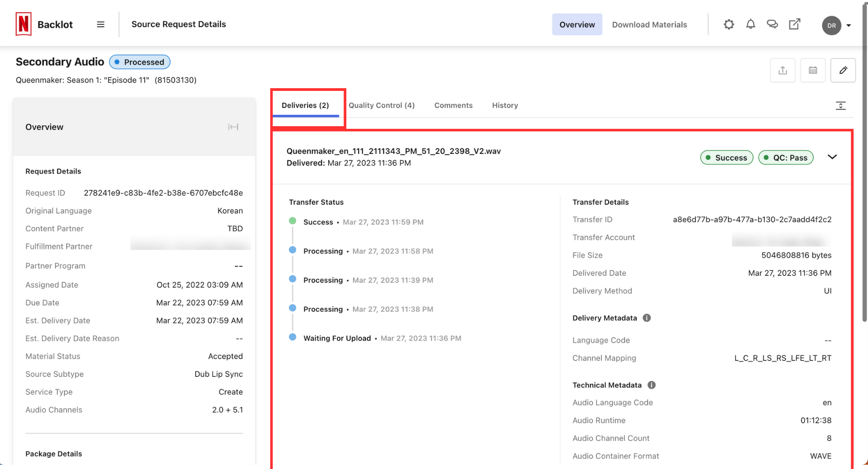The image size is (868, 469).
Task: Click the upload/share icon button
Action: pos(783,70)
